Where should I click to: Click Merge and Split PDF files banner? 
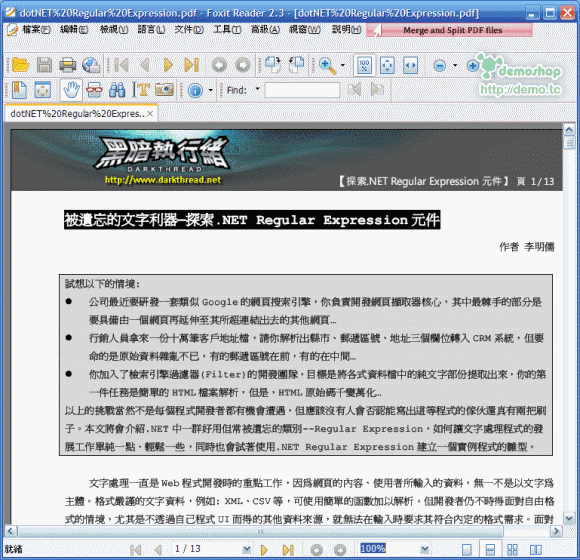(449, 30)
